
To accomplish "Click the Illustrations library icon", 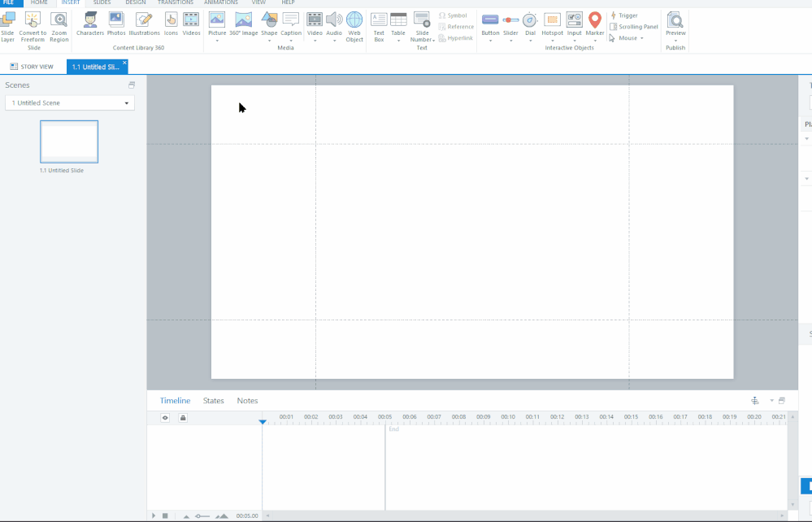I will (144, 23).
